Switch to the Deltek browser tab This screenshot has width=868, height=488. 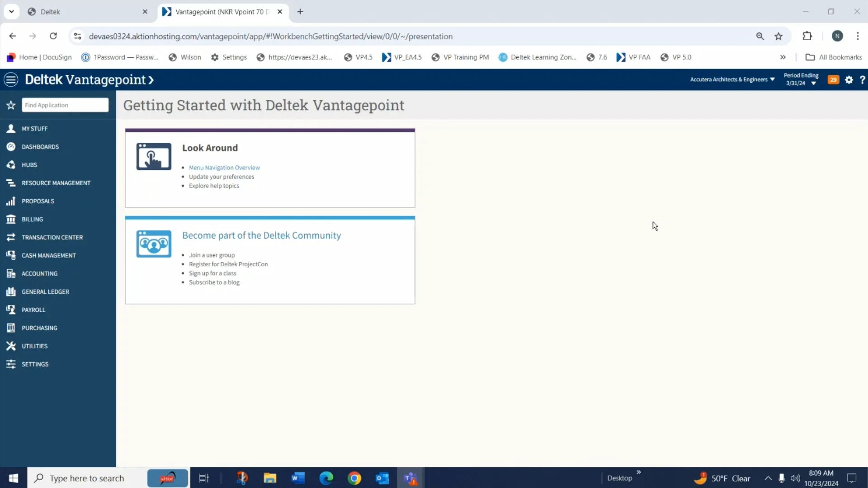coord(88,12)
